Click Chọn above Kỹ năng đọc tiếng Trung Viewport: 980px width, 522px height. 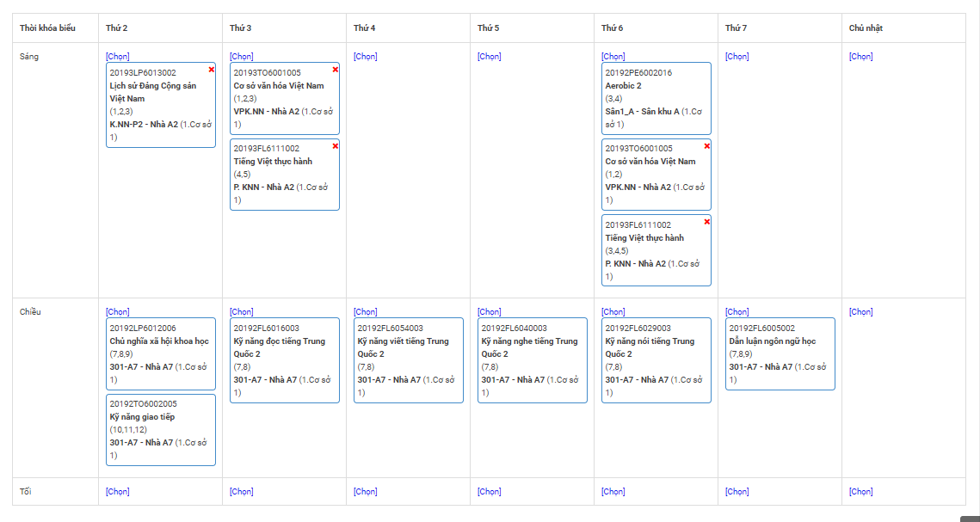[242, 312]
